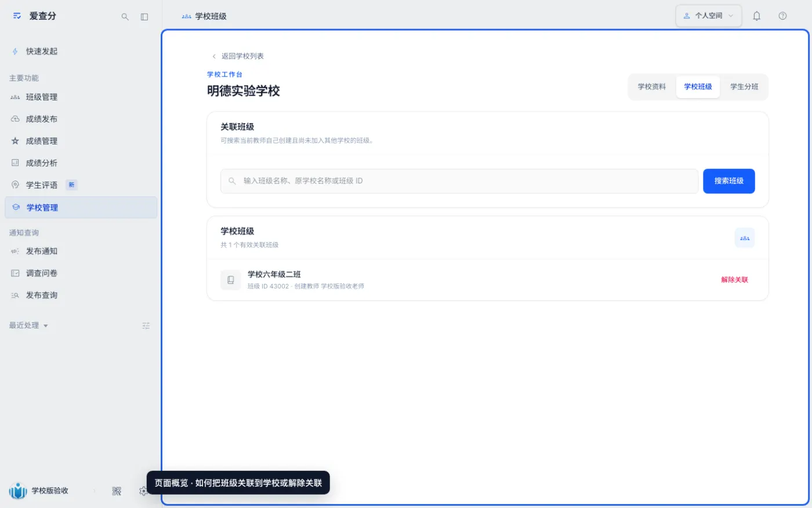Image resolution: width=812 pixels, height=508 pixels.
Task: Open settings gear icon in sidebar
Action: [143, 491]
